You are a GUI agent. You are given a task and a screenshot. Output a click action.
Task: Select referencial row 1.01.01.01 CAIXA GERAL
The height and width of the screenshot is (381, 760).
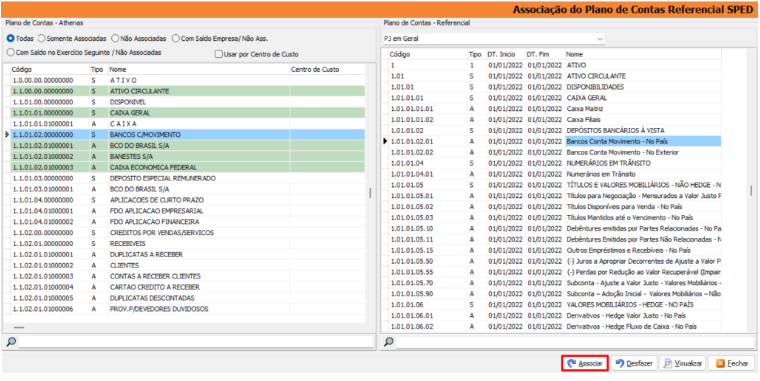click(555, 98)
